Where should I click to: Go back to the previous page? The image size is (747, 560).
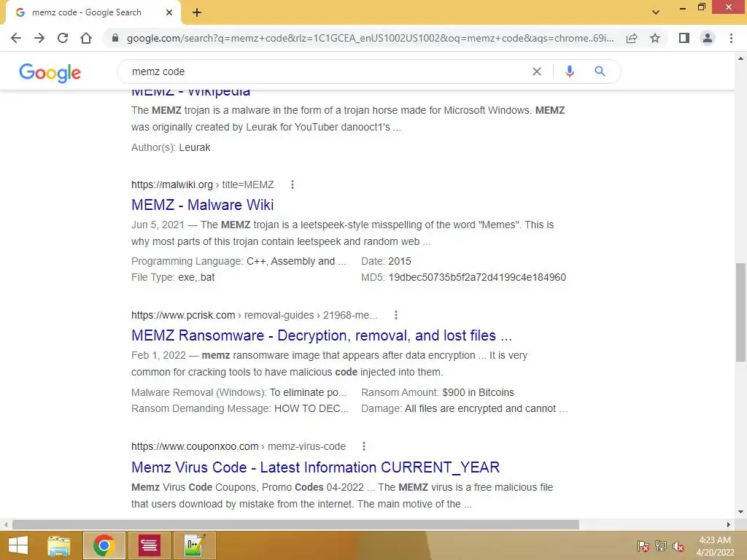[x=16, y=38]
